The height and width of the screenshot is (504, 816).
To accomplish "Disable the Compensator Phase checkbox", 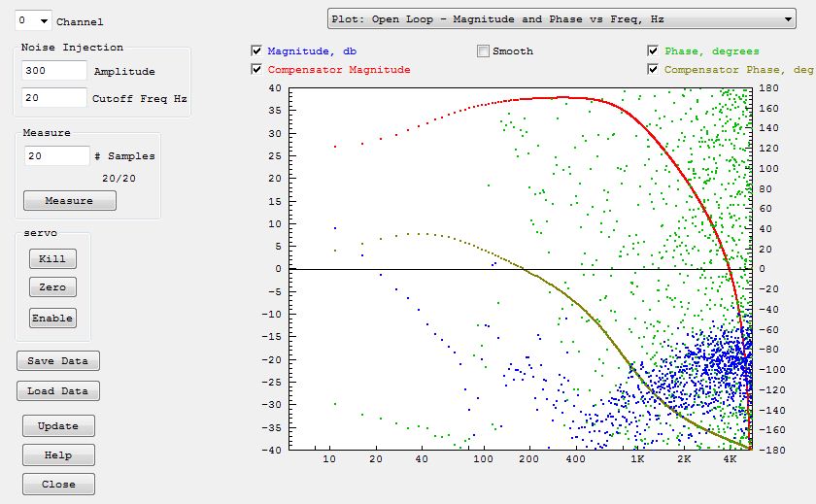I will point(654,69).
